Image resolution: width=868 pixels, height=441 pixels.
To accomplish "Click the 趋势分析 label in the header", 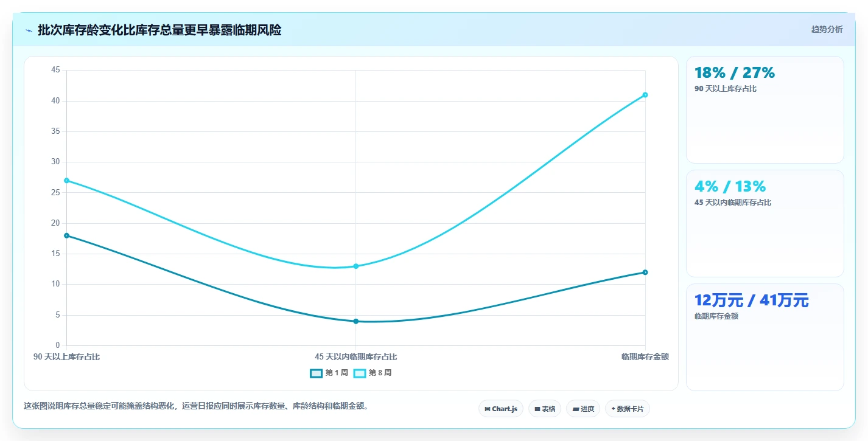I will tap(827, 29).
